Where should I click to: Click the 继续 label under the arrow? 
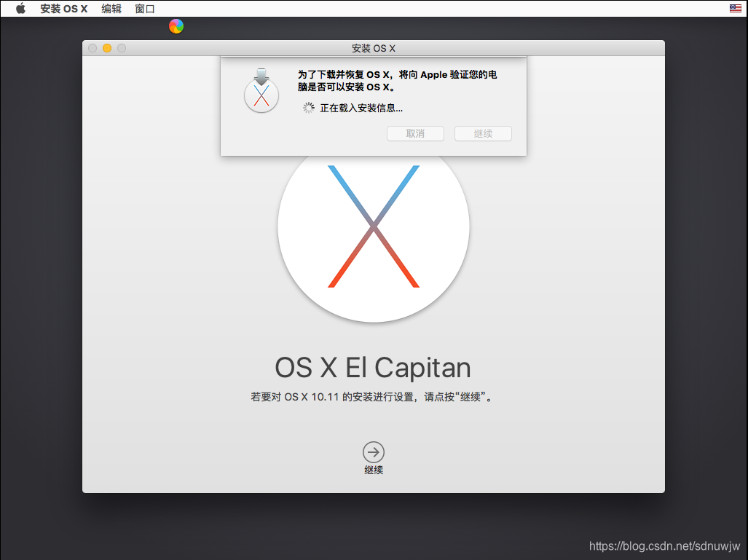(374, 470)
